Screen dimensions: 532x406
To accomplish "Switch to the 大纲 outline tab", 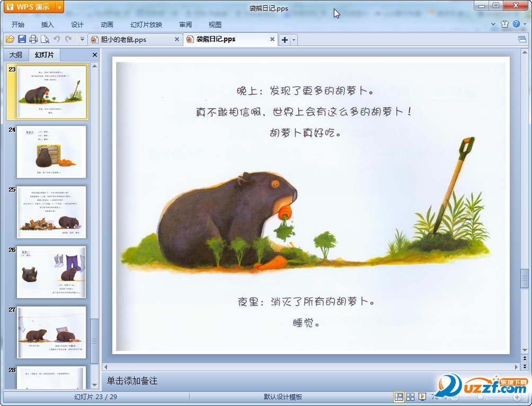I will tap(15, 55).
